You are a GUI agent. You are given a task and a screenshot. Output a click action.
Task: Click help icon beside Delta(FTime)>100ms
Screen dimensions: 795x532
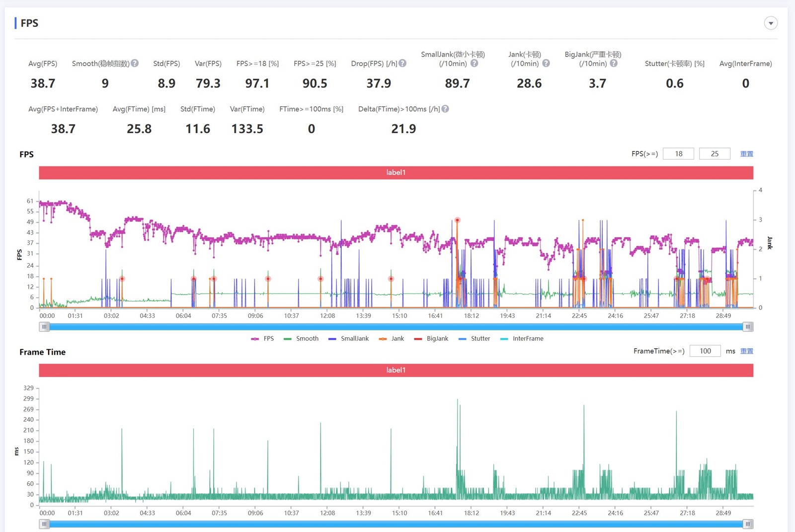[445, 109]
